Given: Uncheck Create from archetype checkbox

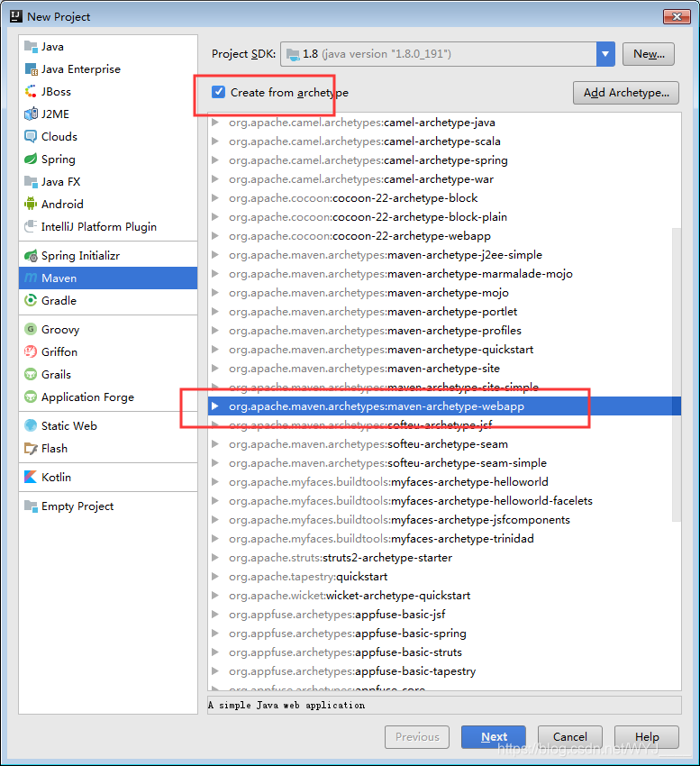Looking at the screenshot, I should (218, 92).
